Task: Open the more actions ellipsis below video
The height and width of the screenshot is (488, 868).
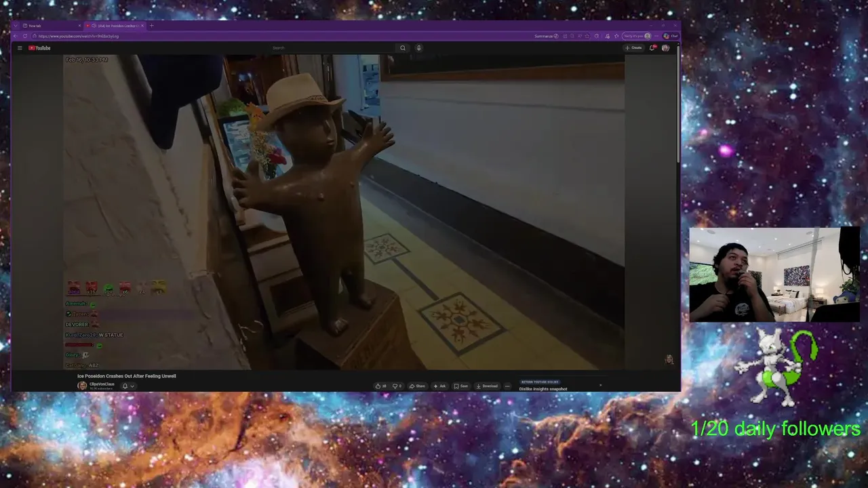Action: tap(507, 386)
